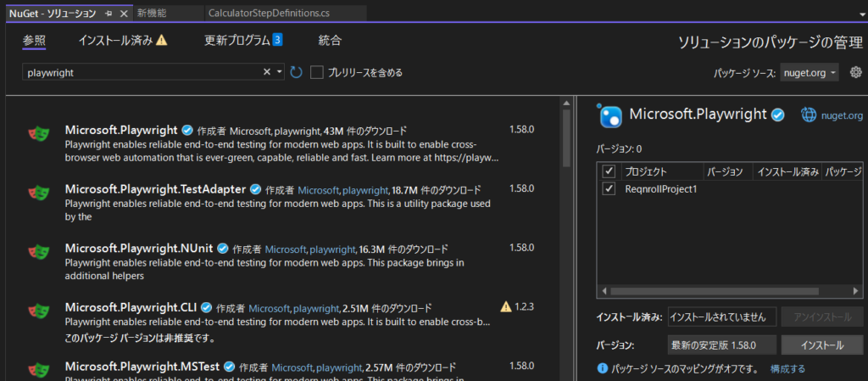Open the CalculatorStepDefinitions.cs tab

click(x=262, y=14)
